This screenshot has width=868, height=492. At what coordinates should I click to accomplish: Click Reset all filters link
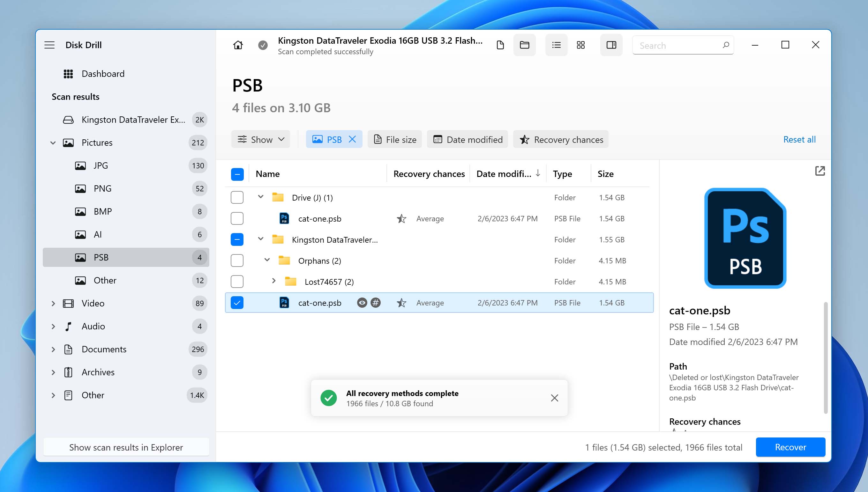(x=799, y=139)
